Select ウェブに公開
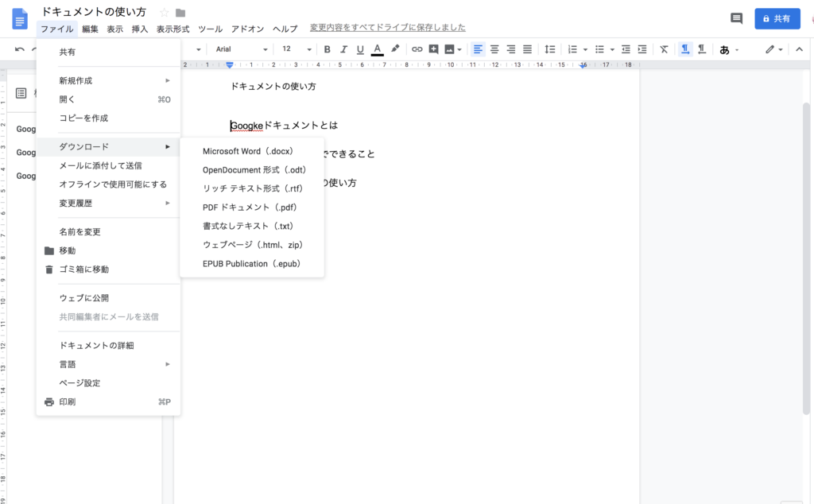 [x=108, y=298]
